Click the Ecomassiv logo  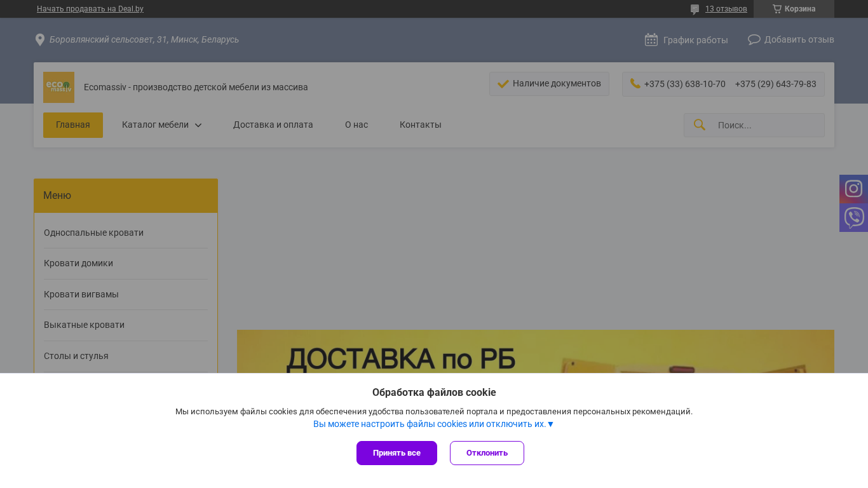(58, 87)
